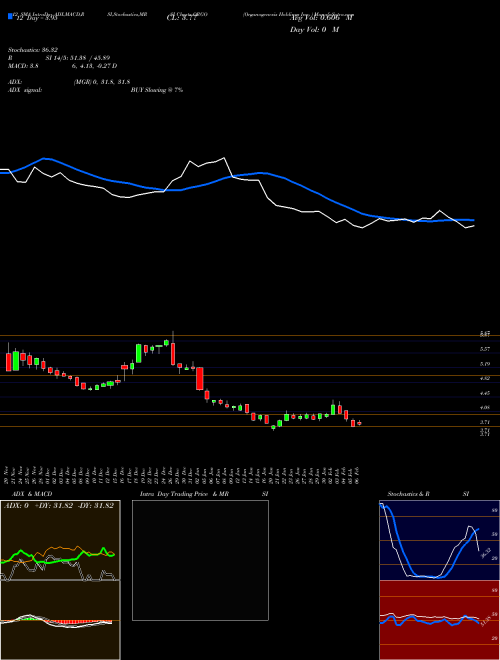Select the 'Day Vol: 0 M' text
Image resolution: width=500 pixels, height=660 pixels.
(314, 30)
